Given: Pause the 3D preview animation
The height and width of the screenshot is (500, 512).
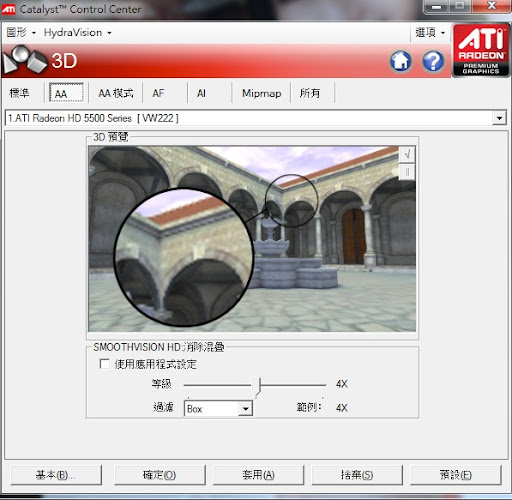Looking at the screenshot, I should 407,172.
